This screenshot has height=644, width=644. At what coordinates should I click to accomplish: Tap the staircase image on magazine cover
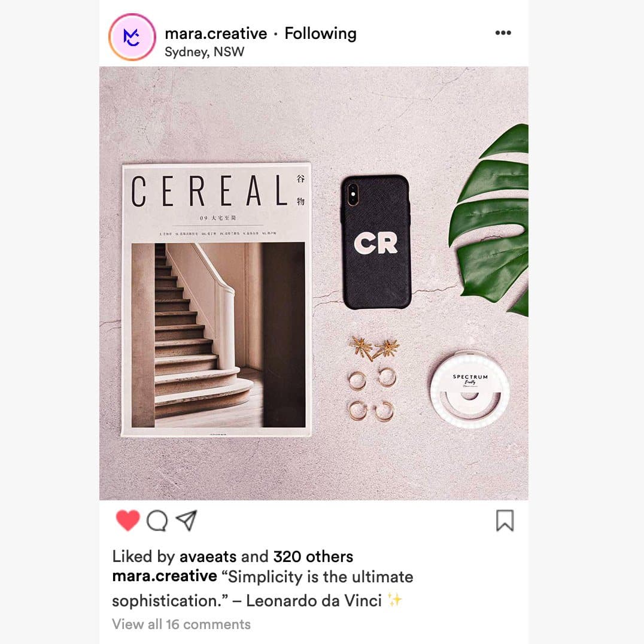[218, 335]
